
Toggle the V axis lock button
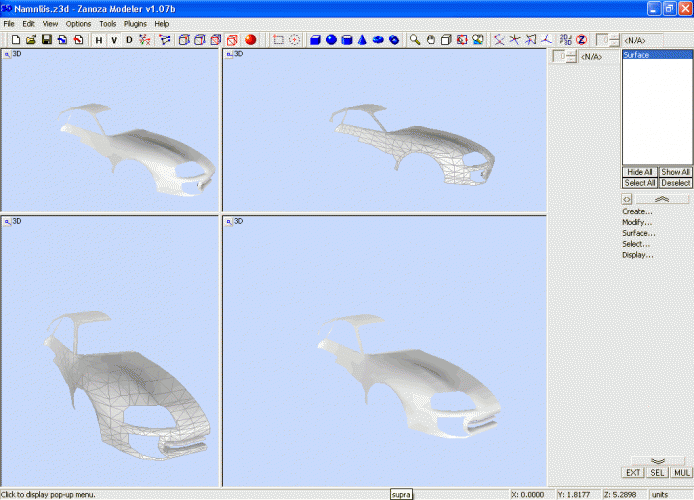click(x=113, y=40)
